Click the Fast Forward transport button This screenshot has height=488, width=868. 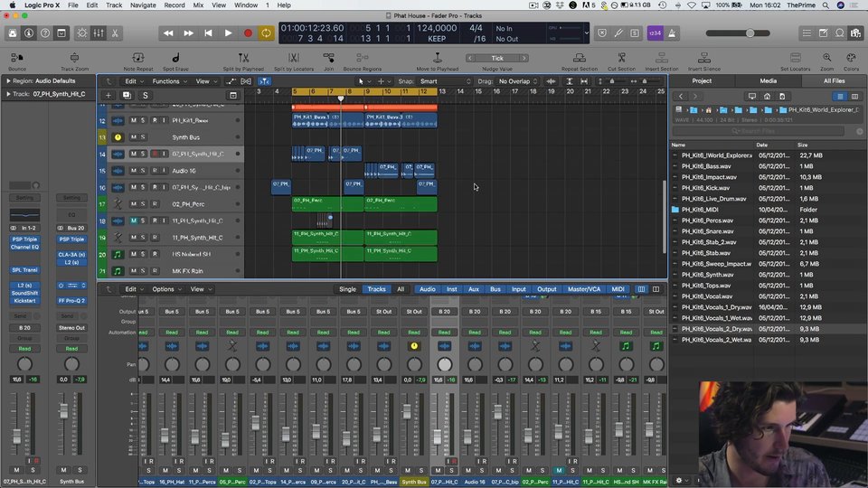tap(188, 33)
